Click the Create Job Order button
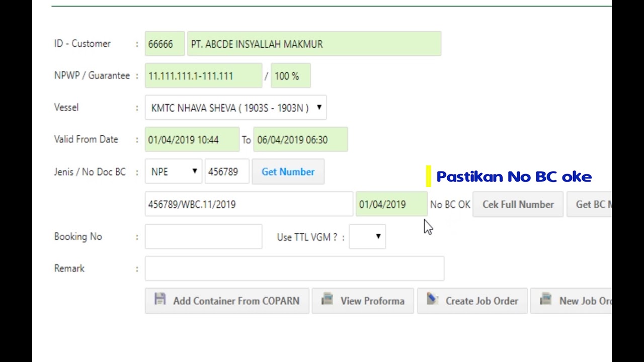644x362 pixels. (x=472, y=301)
